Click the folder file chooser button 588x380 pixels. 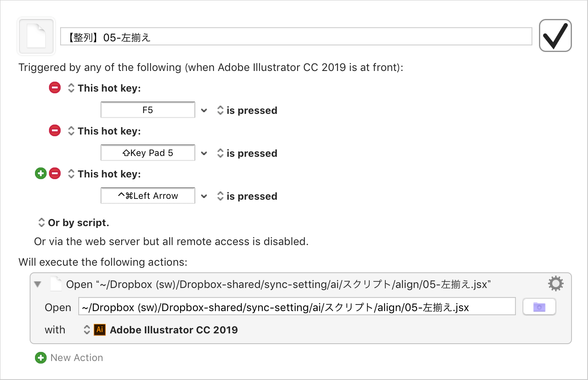tap(539, 307)
